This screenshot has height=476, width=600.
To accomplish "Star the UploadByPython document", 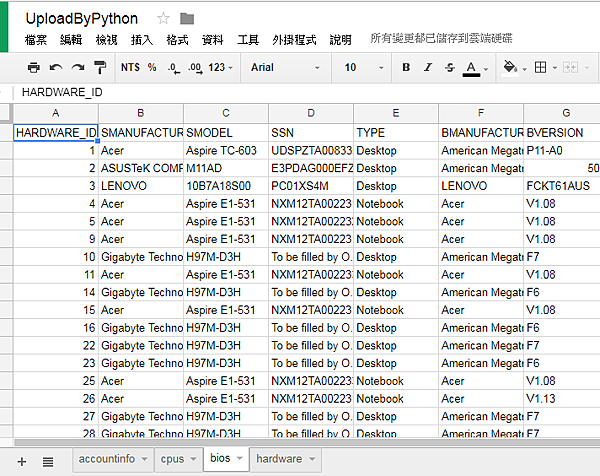I will (163, 18).
